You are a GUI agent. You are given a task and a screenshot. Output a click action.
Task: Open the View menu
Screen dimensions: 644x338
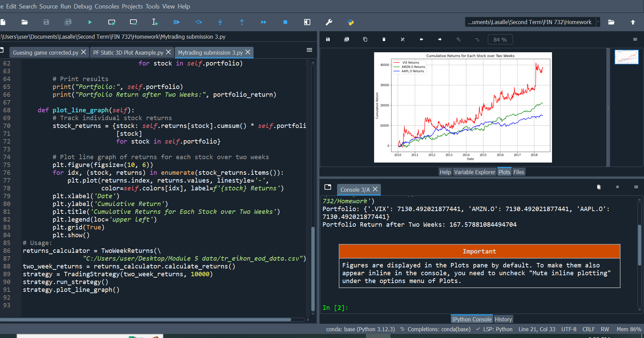coord(168,6)
